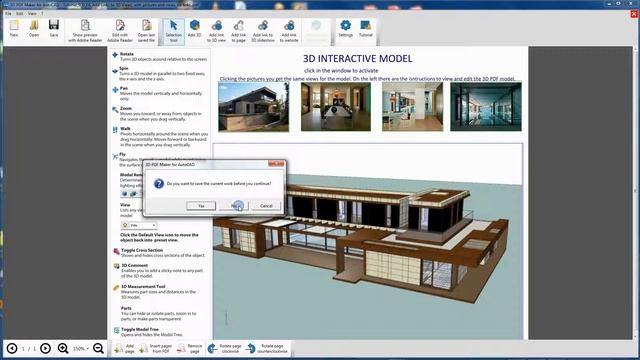This screenshot has height=360, width=640.
Task: Zoom in with the magnifier plus
Action: coord(63,349)
